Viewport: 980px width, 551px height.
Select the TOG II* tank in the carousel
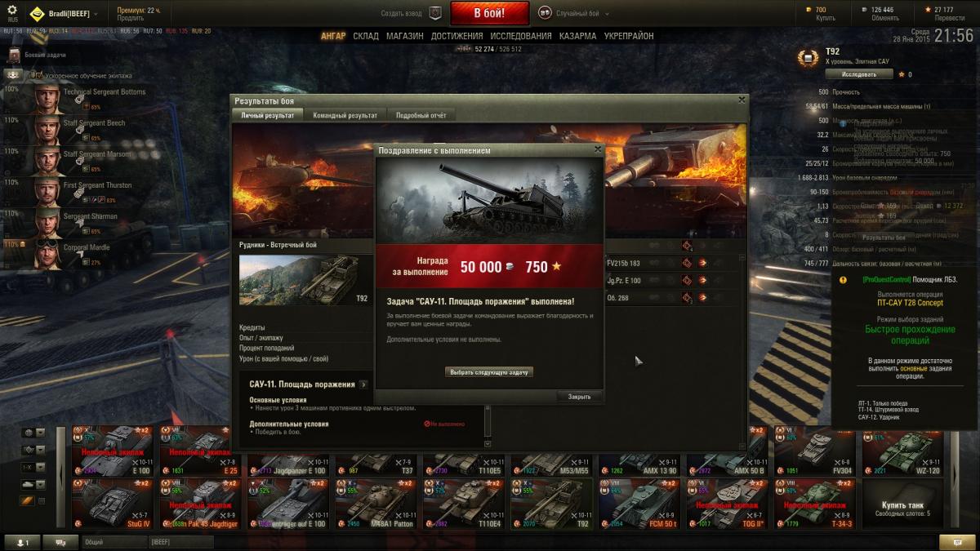[727, 504]
